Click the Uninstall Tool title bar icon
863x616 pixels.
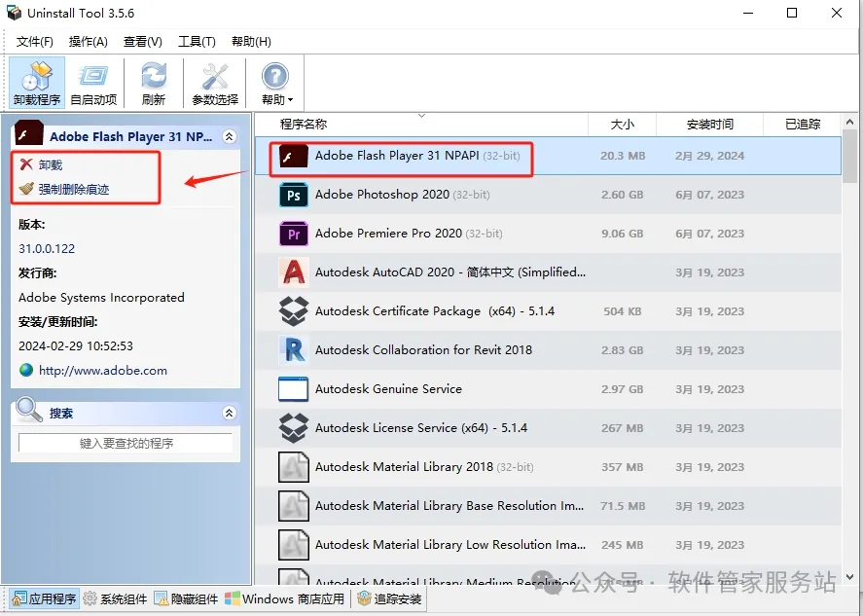(14, 13)
